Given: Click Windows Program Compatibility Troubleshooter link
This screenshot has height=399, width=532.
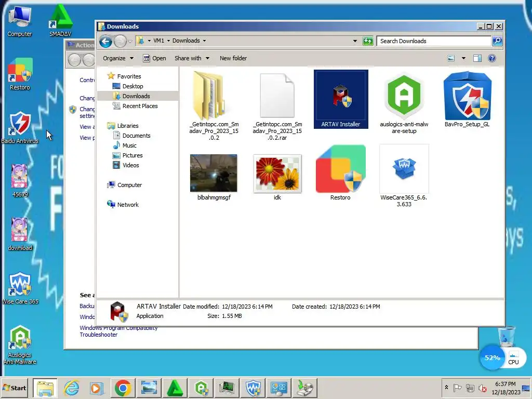Looking at the screenshot, I should [x=118, y=331].
